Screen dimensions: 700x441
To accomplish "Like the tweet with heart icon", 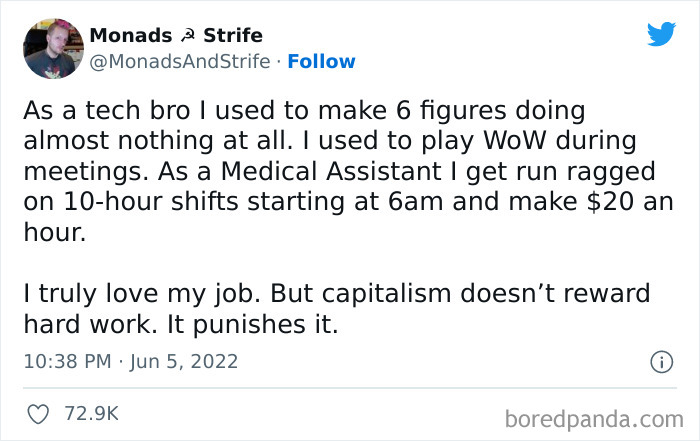I will tap(41, 412).
